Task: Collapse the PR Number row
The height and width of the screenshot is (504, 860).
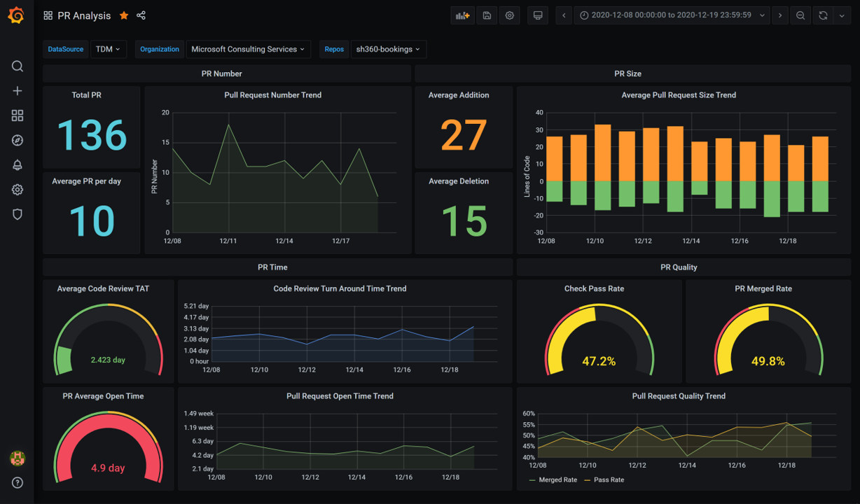Action: [222, 73]
